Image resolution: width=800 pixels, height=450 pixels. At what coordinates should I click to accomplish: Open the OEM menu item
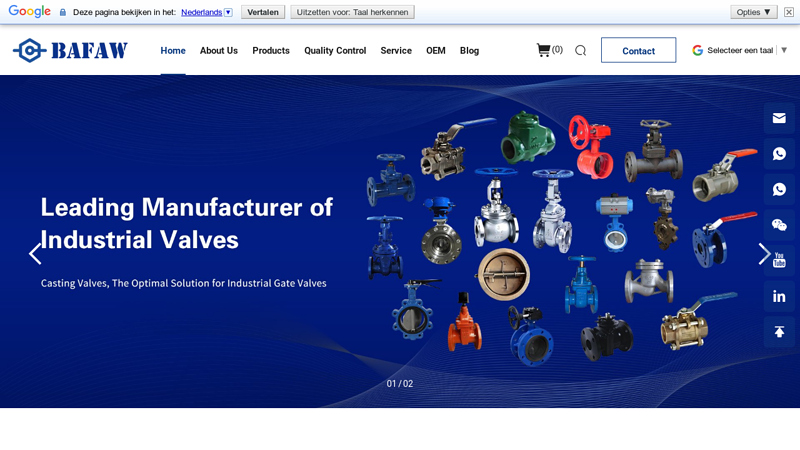coord(436,51)
